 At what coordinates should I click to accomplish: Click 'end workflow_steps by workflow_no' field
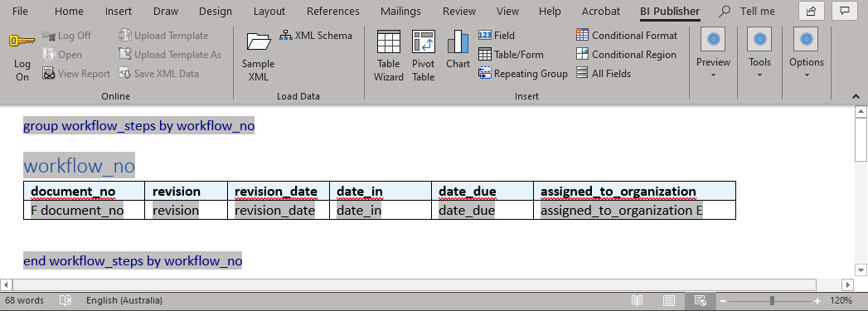[x=133, y=260]
